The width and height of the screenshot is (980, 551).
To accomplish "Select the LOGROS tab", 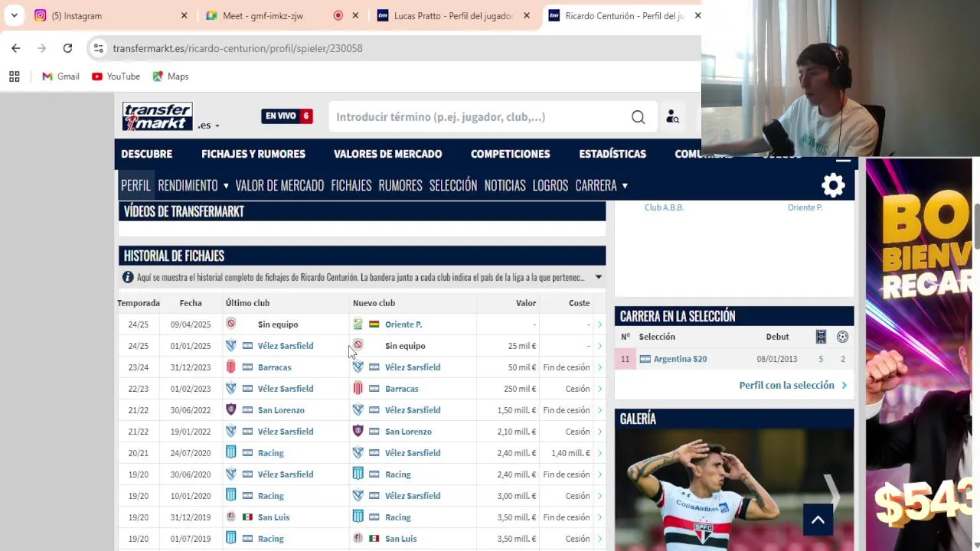I will pos(550,185).
